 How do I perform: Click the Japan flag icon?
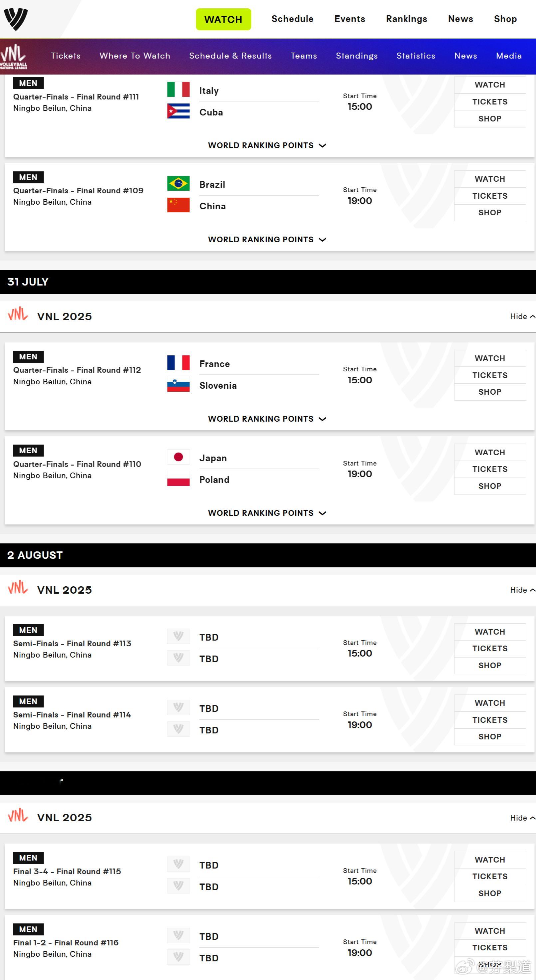(x=178, y=457)
